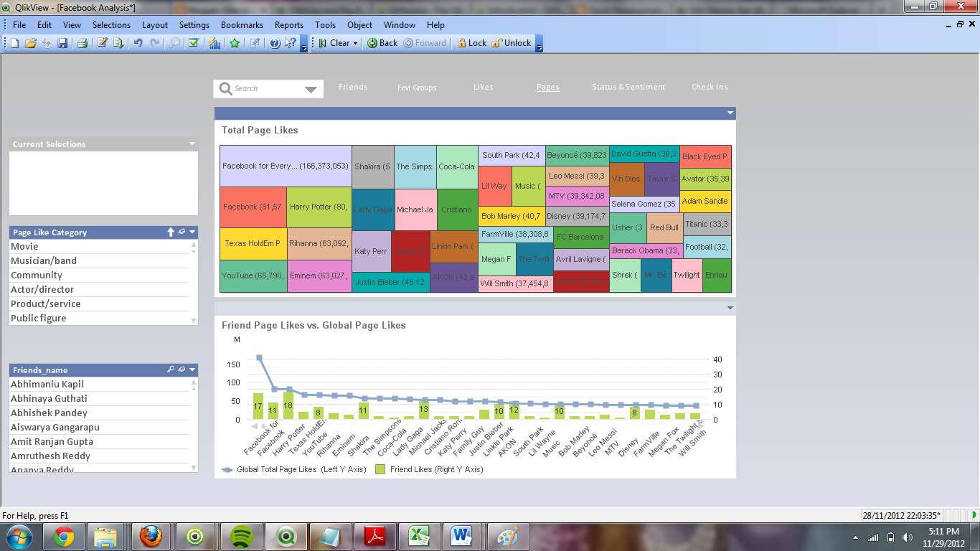Open the Reports menu
980x551 pixels.
click(289, 24)
